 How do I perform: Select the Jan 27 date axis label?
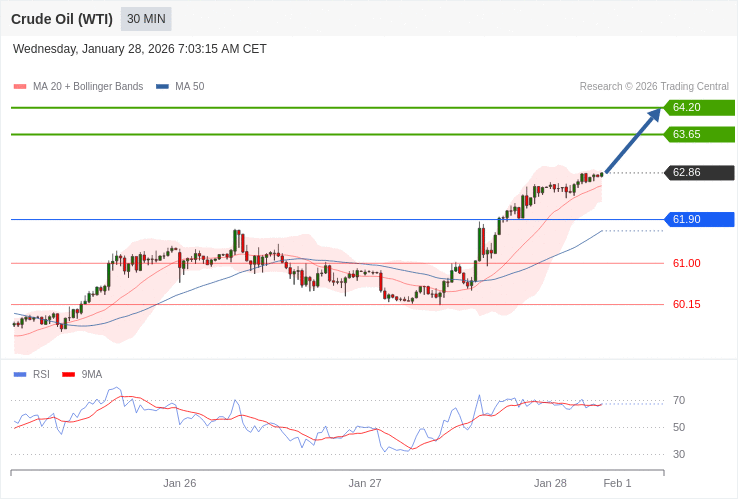pyautogui.click(x=365, y=483)
